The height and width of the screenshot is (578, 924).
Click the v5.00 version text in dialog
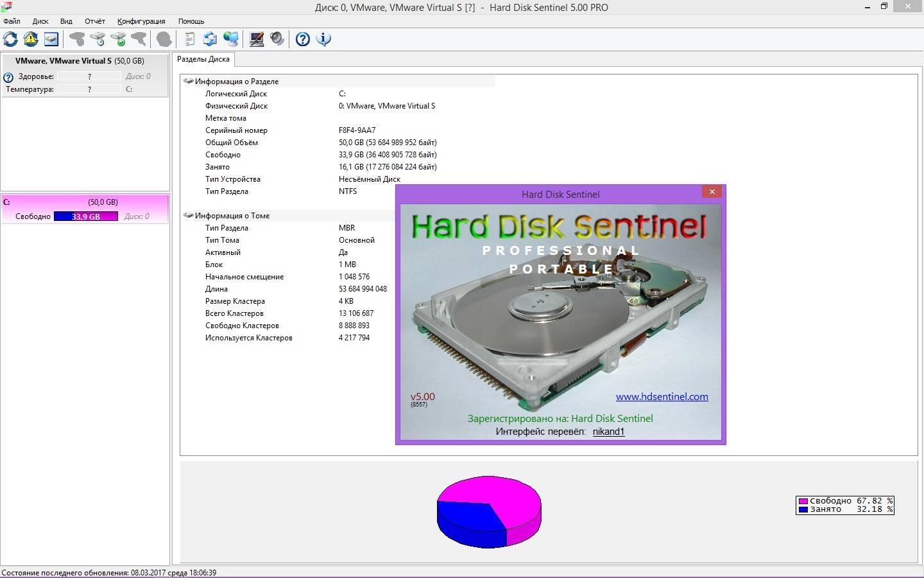pyautogui.click(x=423, y=397)
